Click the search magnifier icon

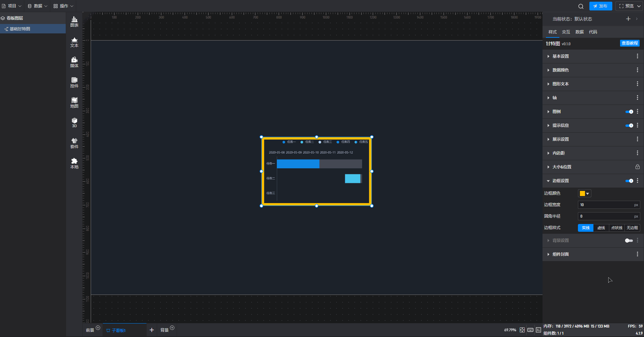pos(581,6)
